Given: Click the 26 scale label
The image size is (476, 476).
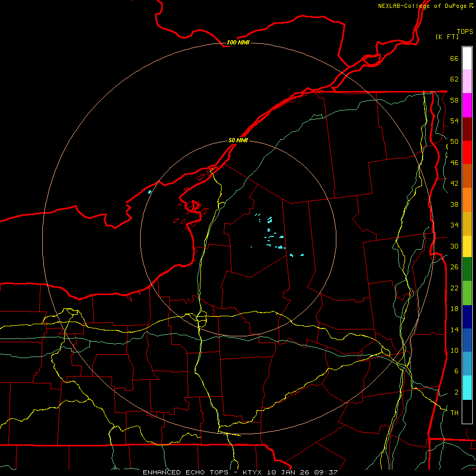Looking at the screenshot, I should click(x=454, y=267).
